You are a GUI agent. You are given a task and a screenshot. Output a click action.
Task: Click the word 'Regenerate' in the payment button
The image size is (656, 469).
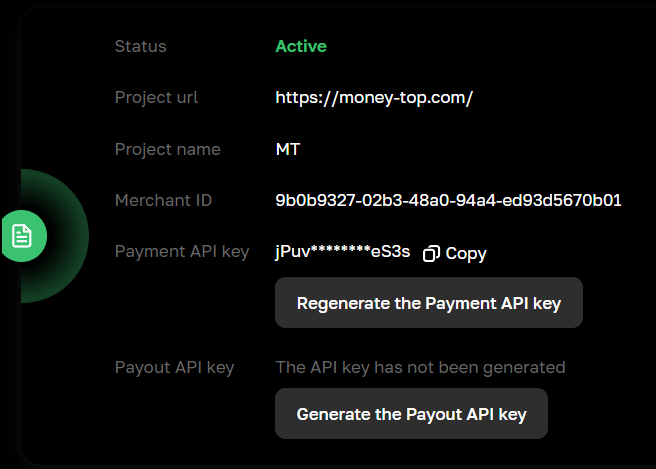(341, 303)
